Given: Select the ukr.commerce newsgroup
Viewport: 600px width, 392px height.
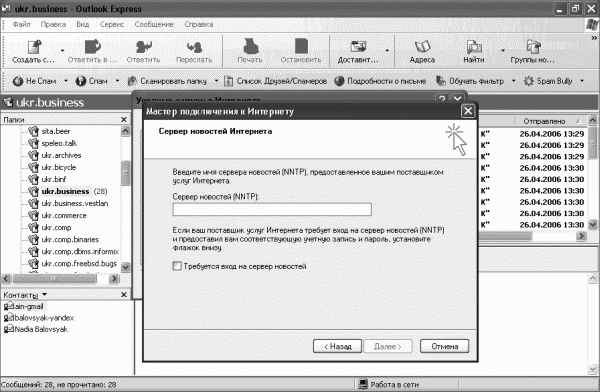Looking at the screenshot, I should click(64, 216).
